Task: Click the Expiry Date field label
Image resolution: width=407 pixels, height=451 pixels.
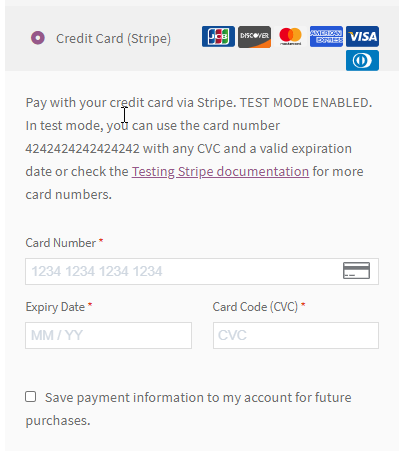Action: (55, 307)
